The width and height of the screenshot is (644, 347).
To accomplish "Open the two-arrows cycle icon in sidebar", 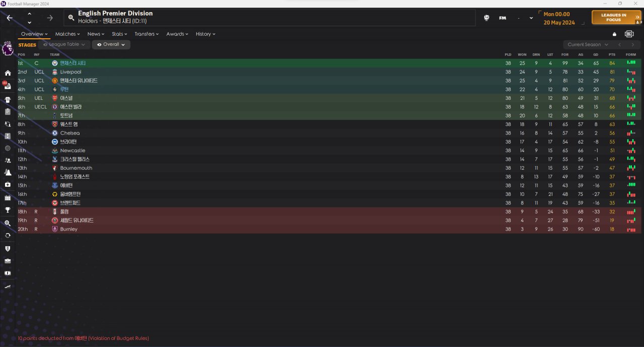I will click(8, 124).
